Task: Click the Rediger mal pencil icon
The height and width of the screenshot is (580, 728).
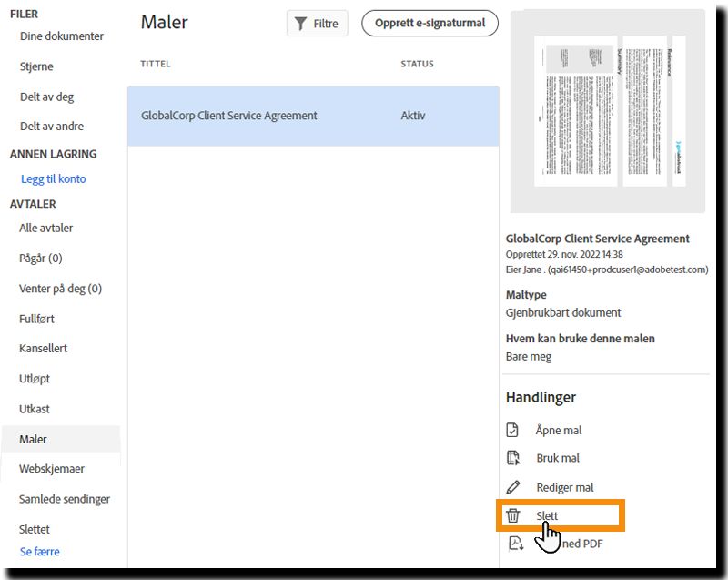Action: [x=513, y=487]
